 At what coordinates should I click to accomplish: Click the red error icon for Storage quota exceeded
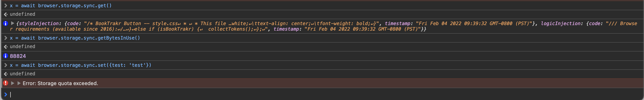(6, 83)
